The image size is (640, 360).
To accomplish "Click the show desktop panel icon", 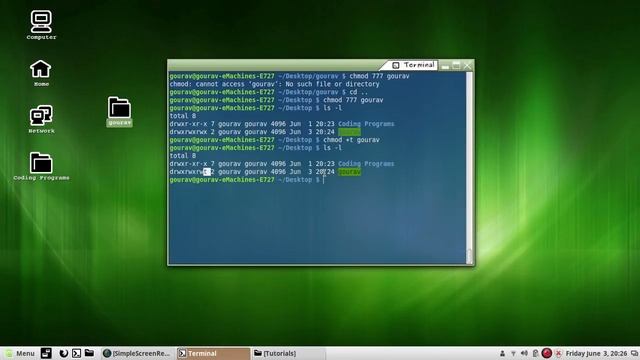I will click(x=46, y=353).
